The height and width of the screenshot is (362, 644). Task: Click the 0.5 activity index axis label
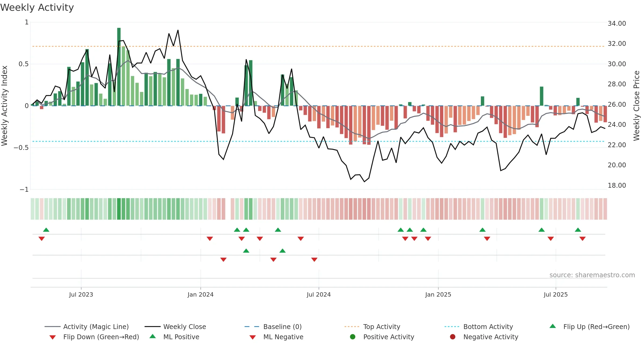23,64
